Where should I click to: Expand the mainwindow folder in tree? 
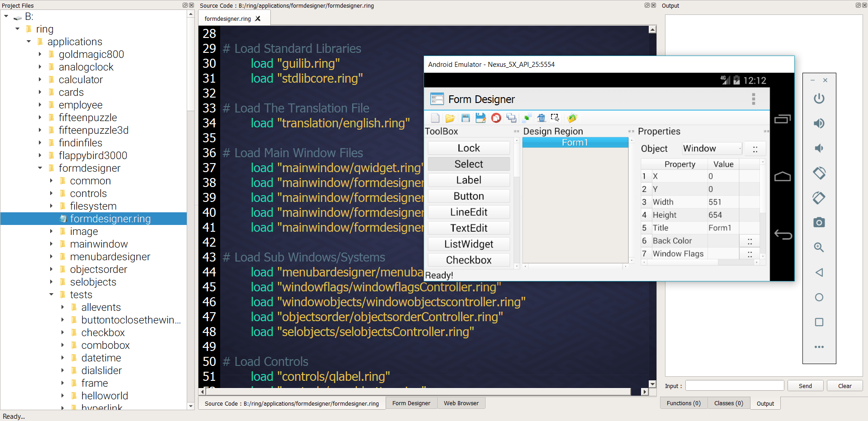pos(51,244)
